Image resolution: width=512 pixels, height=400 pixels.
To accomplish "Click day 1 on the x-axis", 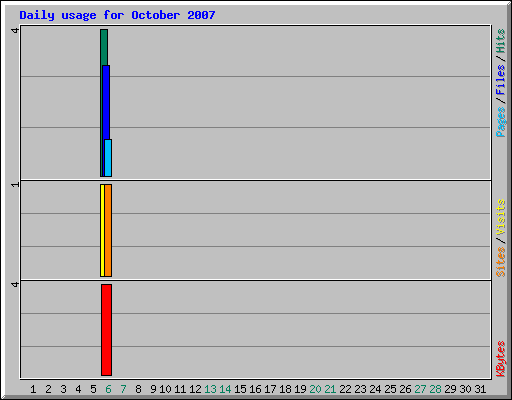I will coord(33,389).
